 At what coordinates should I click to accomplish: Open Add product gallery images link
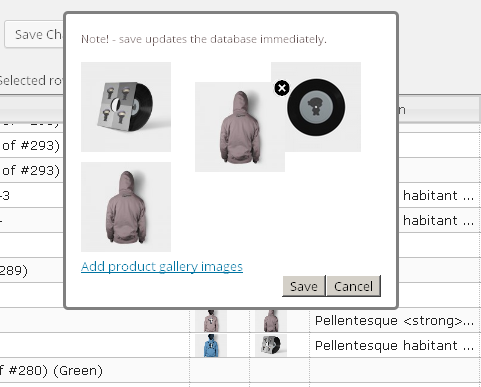coord(162,267)
